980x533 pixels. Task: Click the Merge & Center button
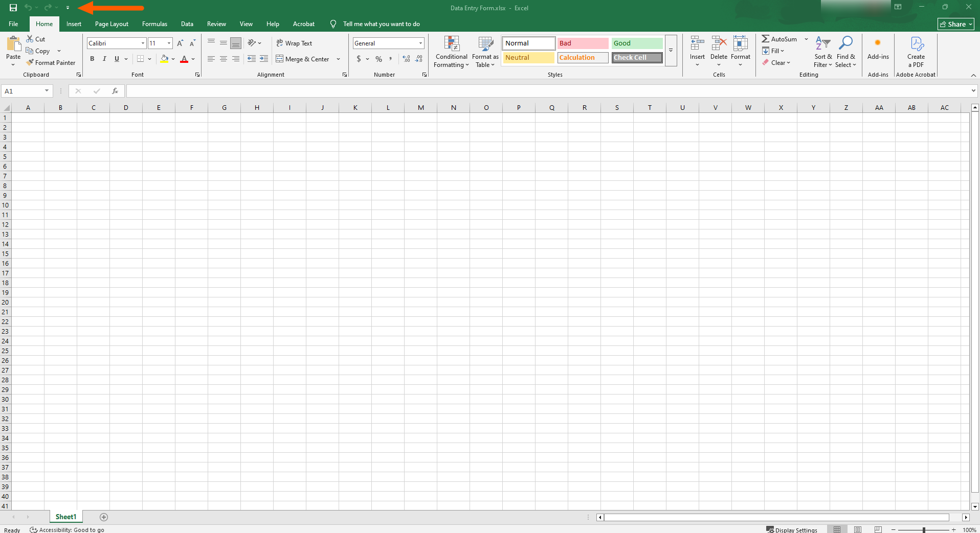click(x=302, y=59)
